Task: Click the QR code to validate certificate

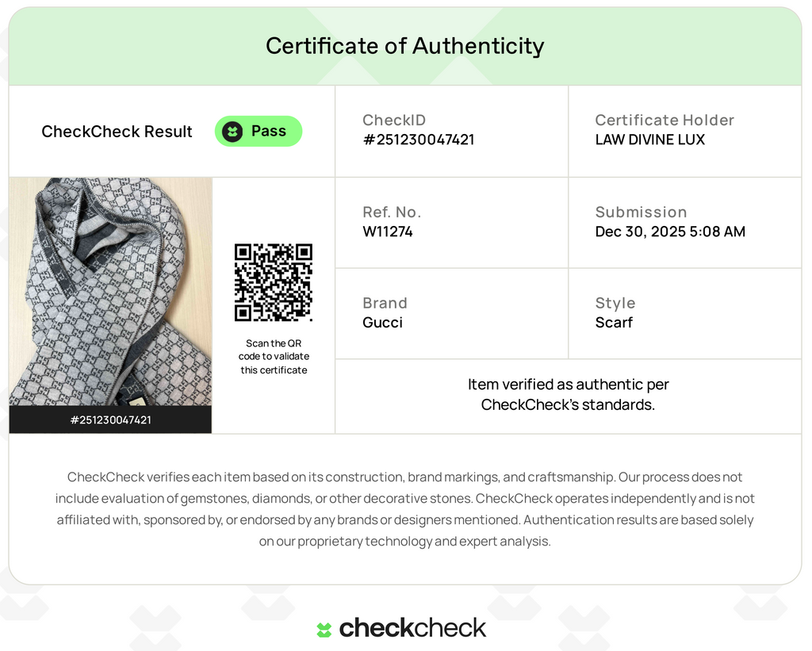Action: [x=274, y=282]
